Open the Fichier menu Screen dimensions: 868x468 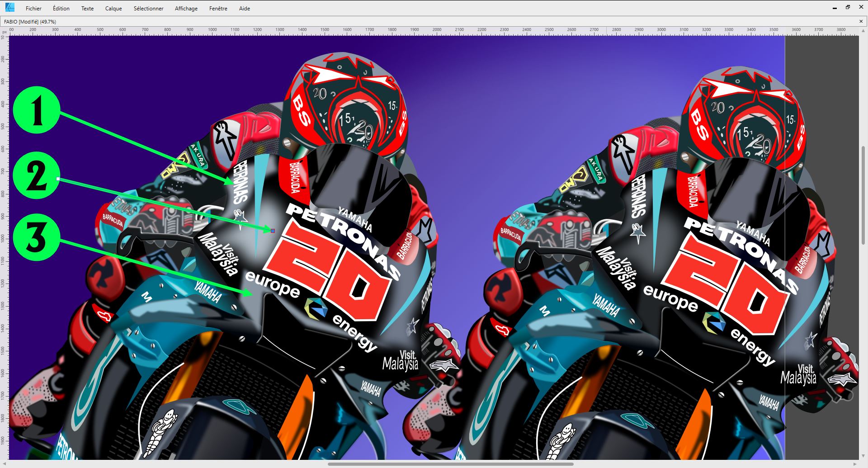(33, 8)
